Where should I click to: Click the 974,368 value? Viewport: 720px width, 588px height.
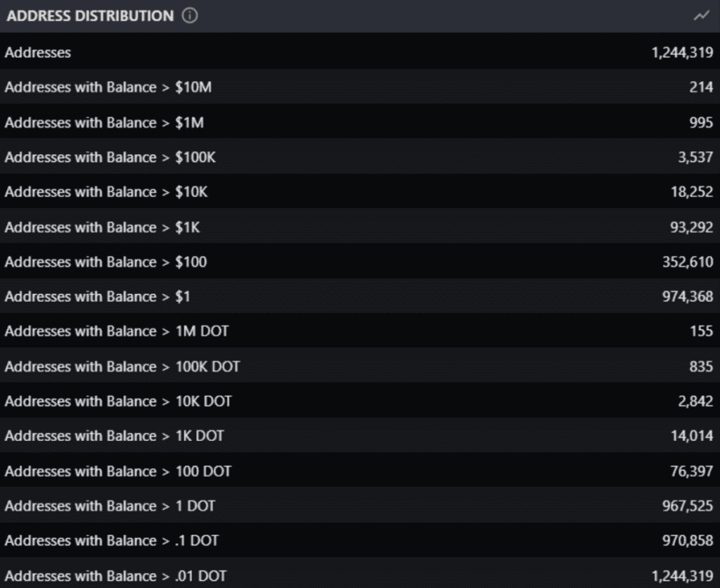[688, 296]
